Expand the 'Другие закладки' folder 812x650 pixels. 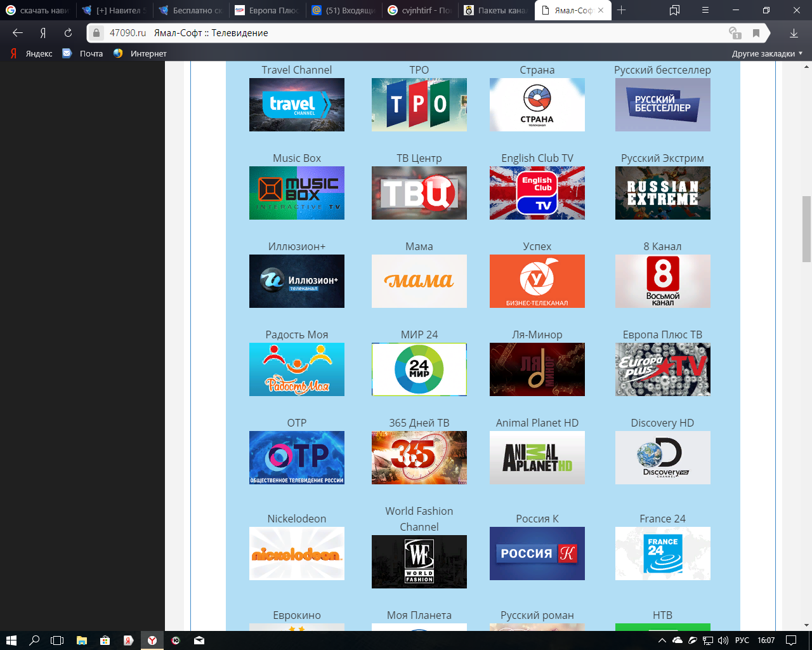767,53
